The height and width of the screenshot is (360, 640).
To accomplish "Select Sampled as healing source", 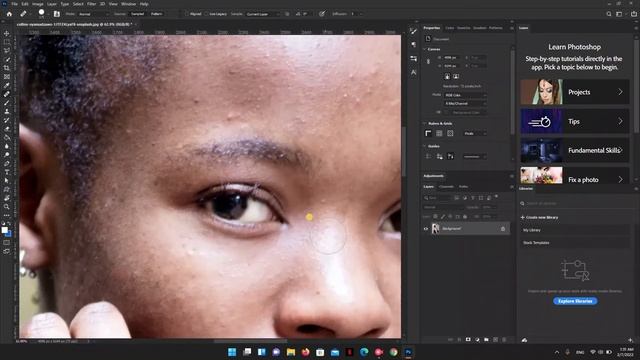I will click(x=138, y=14).
